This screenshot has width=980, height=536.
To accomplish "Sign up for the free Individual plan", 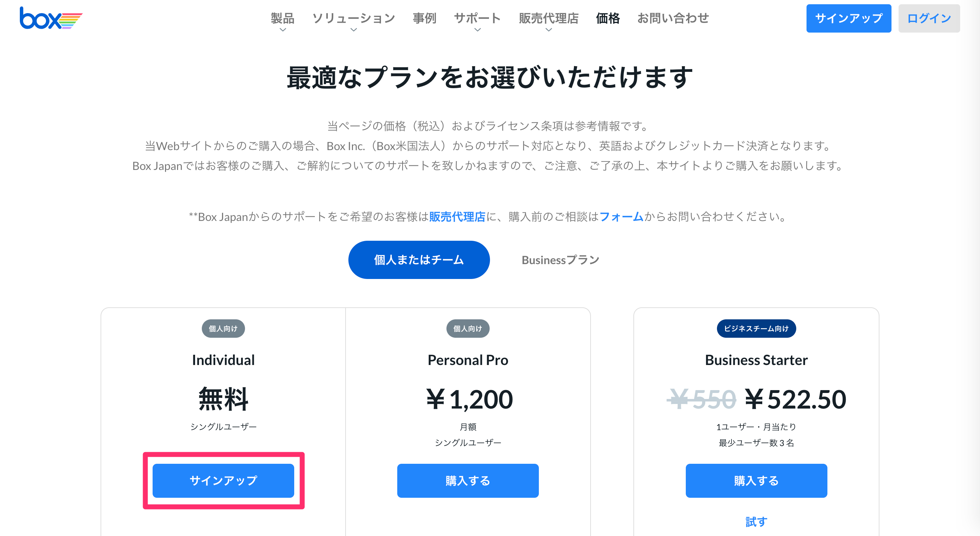I will pos(223,480).
